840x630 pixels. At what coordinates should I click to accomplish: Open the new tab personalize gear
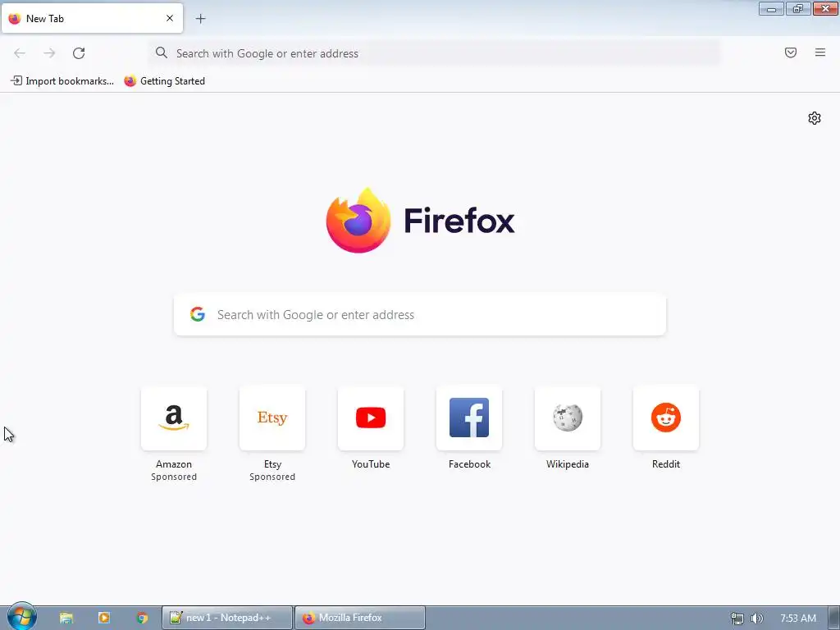tap(815, 118)
